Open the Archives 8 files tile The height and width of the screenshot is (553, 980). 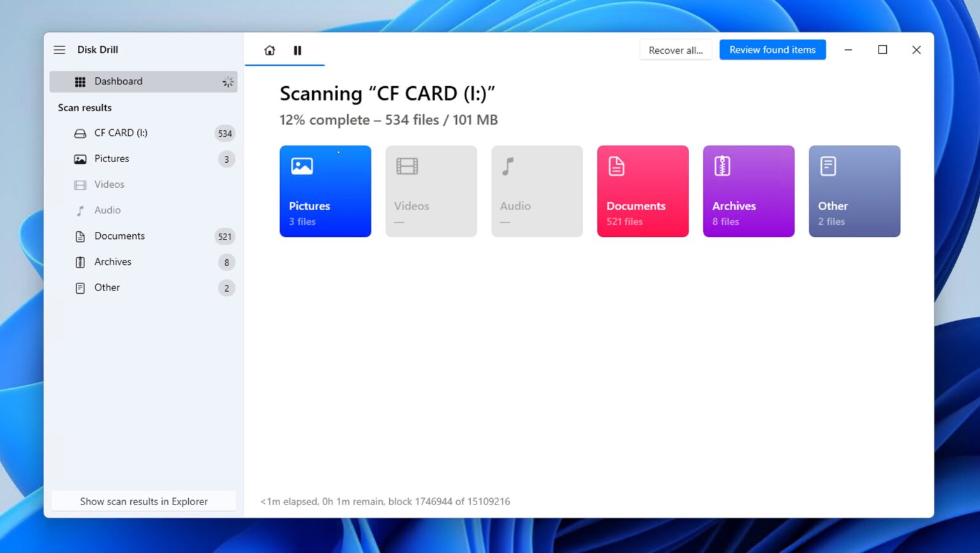point(749,191)
